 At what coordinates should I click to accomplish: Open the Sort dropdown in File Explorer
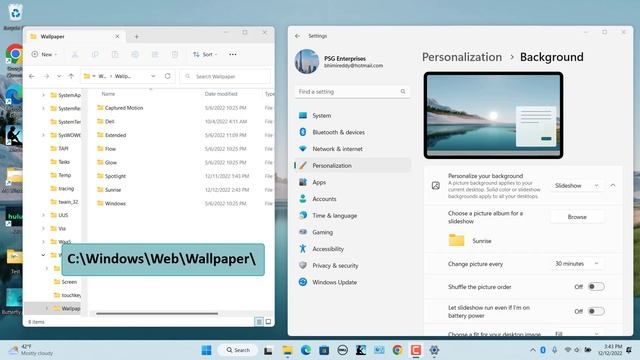pos(205,54)
